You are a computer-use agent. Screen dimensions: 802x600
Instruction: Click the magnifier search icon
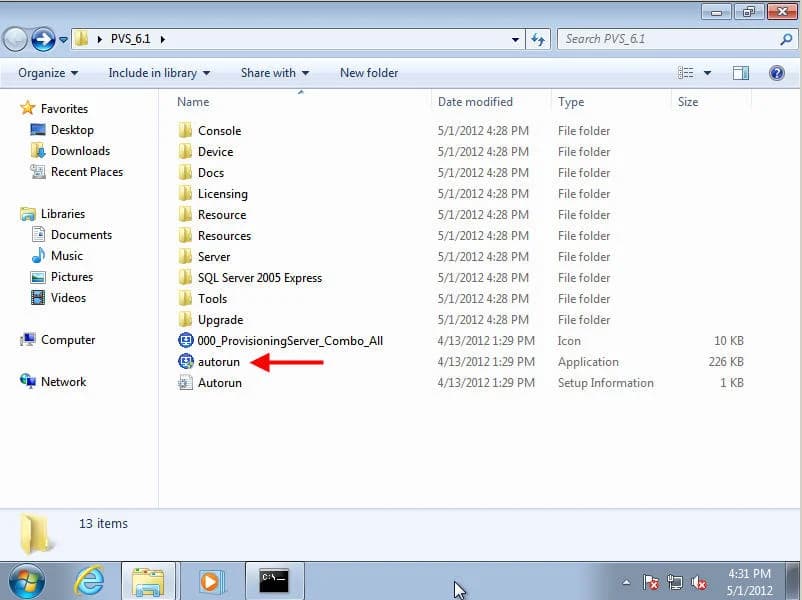[x=787, y=39]
